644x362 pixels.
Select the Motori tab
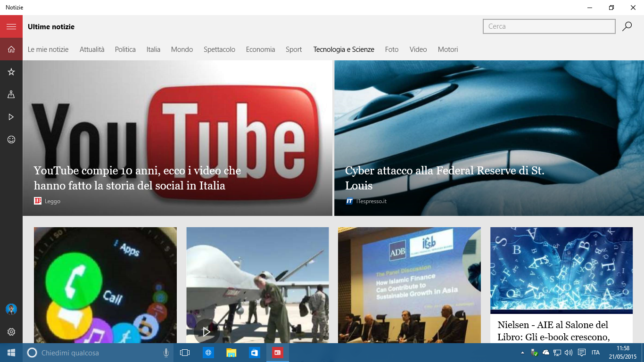pyautogui.click(x=448, y=49)
